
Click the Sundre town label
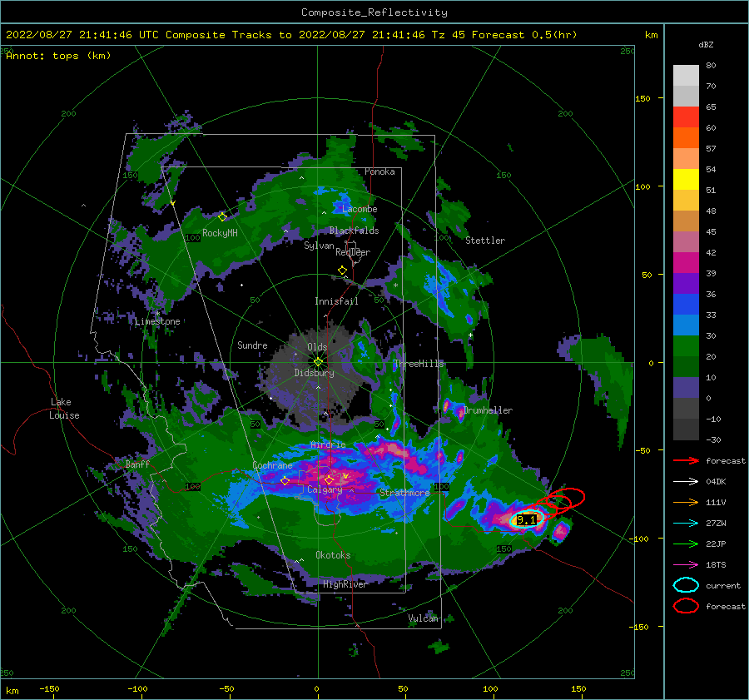252,345
